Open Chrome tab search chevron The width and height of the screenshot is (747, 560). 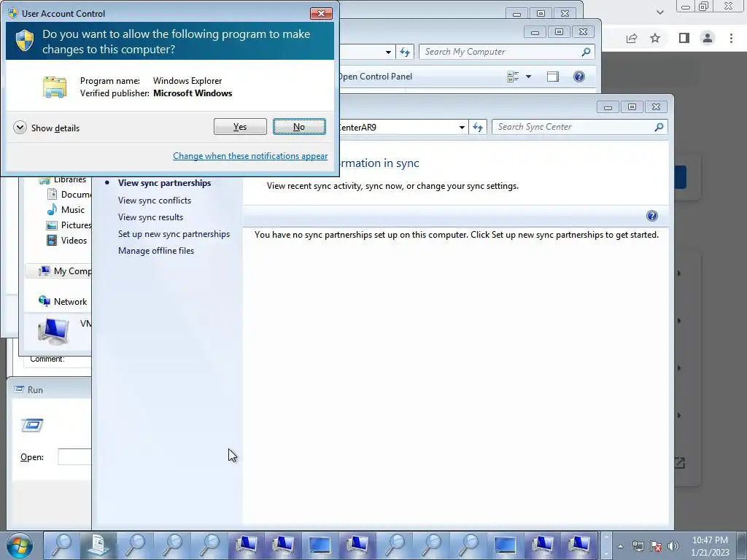coord(659,12)
